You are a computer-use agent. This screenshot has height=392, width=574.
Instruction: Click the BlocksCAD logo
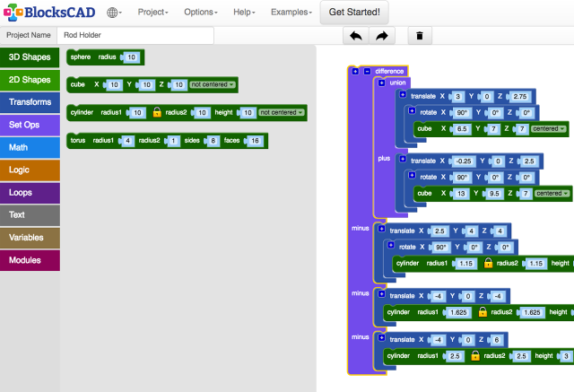[47, 13]
